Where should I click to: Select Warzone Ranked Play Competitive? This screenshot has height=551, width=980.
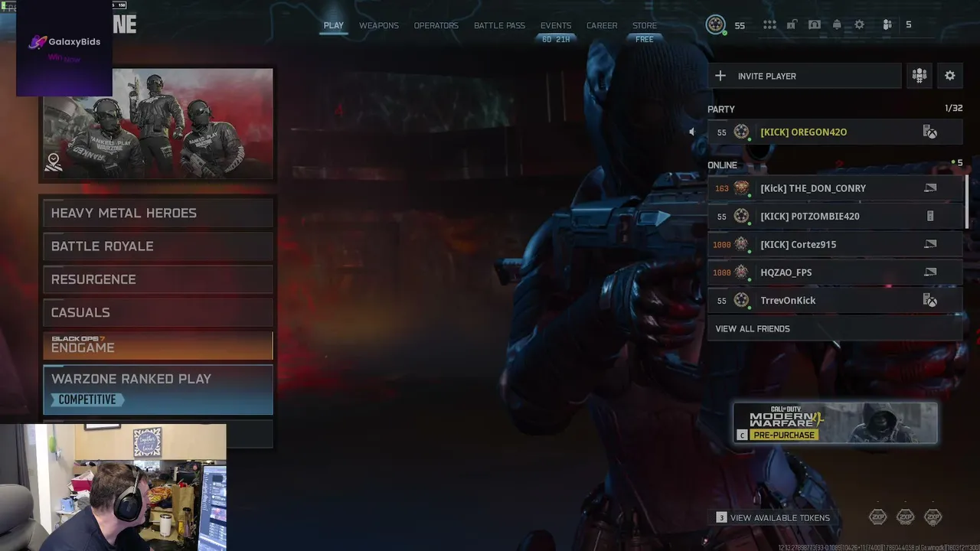[x=158, y=390]
